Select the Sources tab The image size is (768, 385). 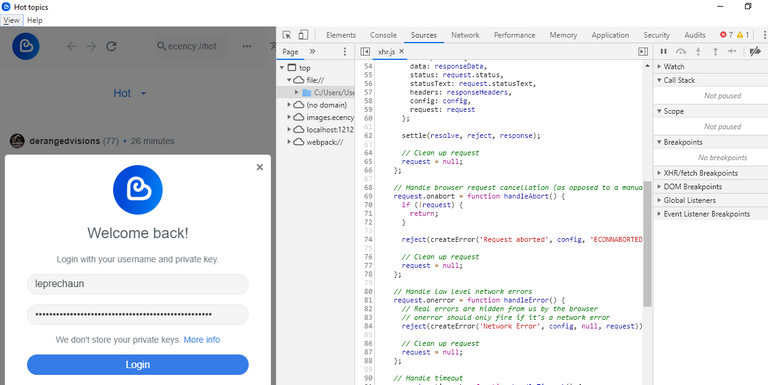tap(424, 35)
